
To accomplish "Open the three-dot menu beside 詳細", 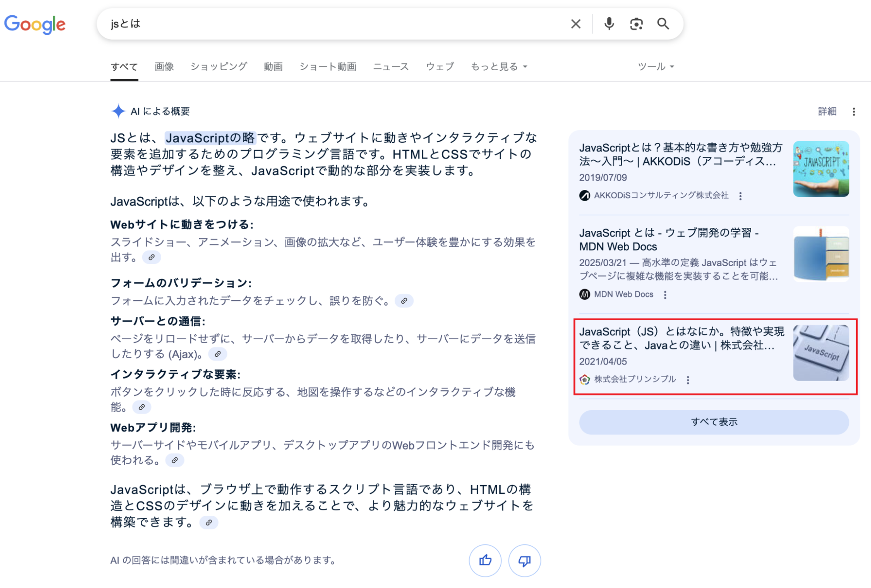I will 853,112.
